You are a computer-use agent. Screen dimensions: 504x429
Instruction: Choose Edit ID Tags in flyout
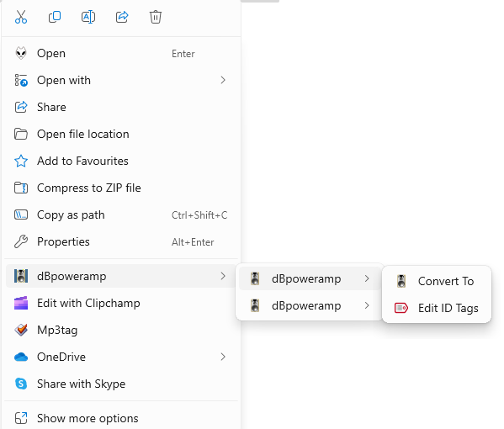(437, 308)
